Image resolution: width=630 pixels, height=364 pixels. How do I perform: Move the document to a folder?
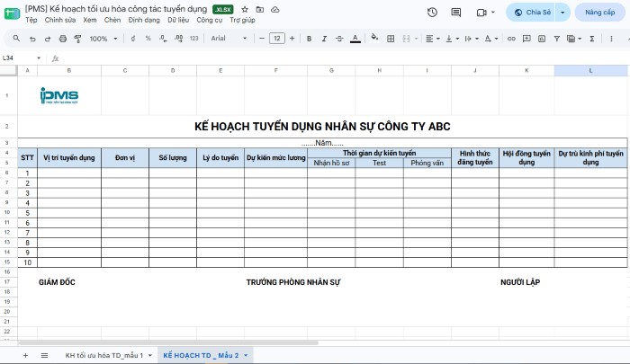[x=260, y=9]
